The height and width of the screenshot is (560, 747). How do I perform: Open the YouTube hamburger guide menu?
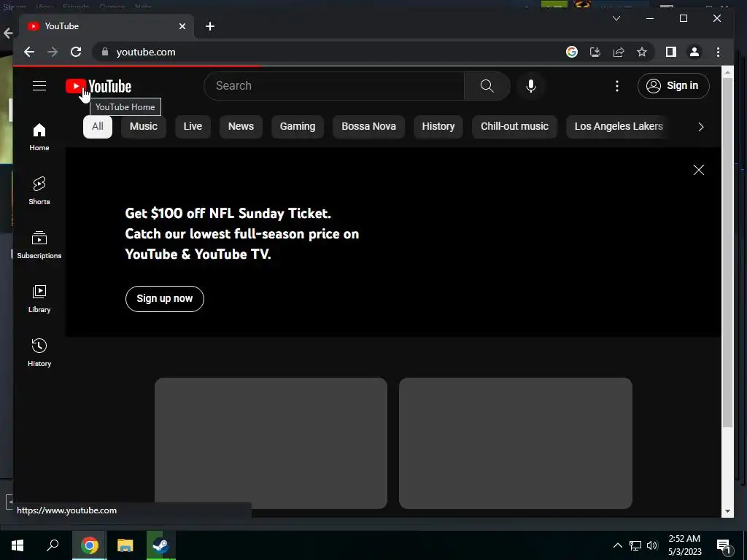(39, 86)
